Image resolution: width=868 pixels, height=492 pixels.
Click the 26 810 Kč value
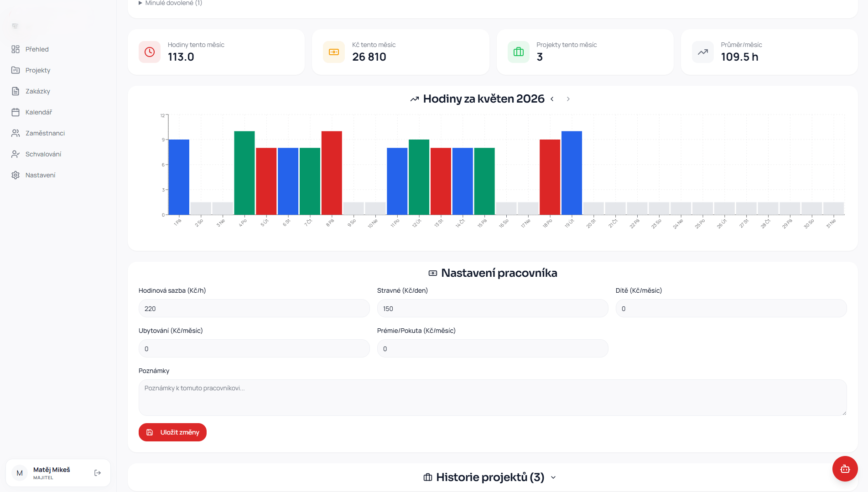369,57
